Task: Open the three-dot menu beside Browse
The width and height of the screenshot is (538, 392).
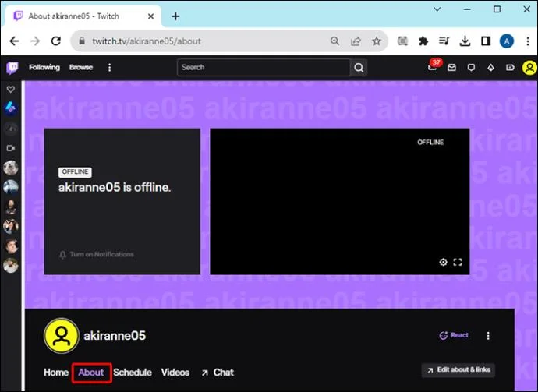Action: click(x=109, y=68)
